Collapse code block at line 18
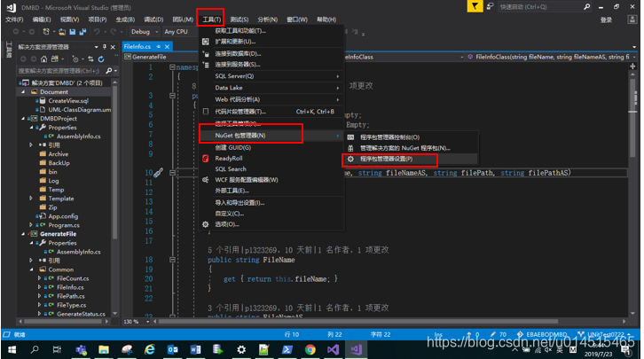Screen dimensions: 644x359 [172, 260]
